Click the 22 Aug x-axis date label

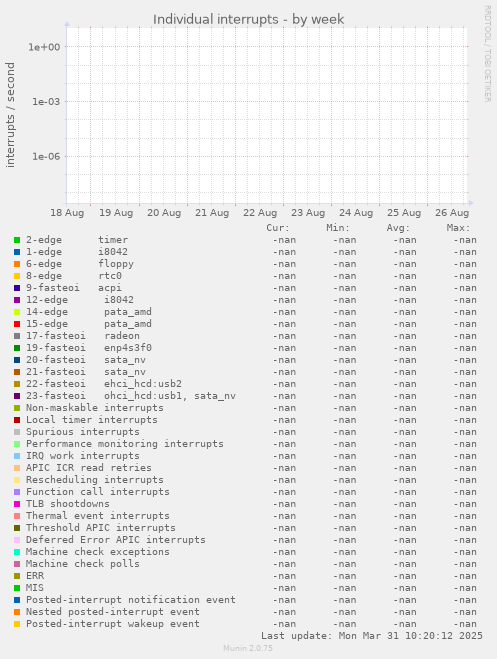pyautogui.click(x=260, y=213)
